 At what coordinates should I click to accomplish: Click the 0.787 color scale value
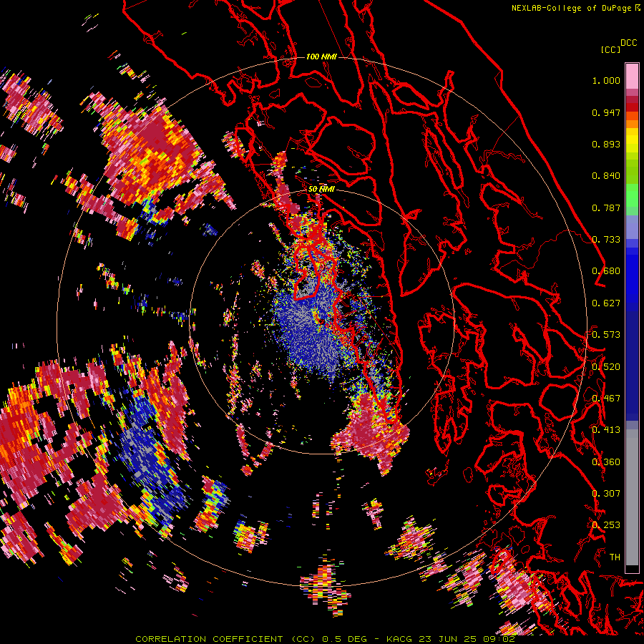(x=606, y=208)
